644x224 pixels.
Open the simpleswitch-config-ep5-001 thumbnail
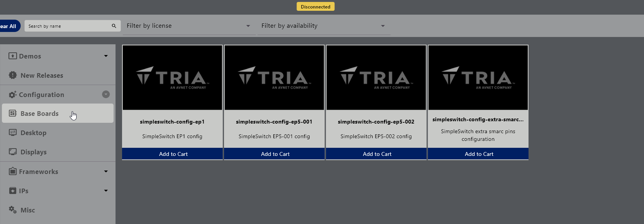coord(274,77)
